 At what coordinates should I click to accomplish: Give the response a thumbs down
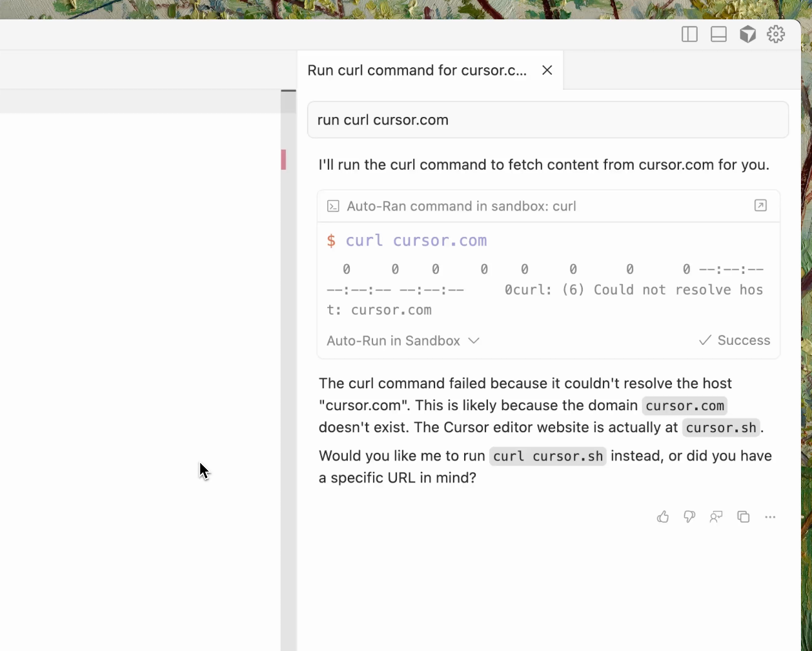(689, 517)
